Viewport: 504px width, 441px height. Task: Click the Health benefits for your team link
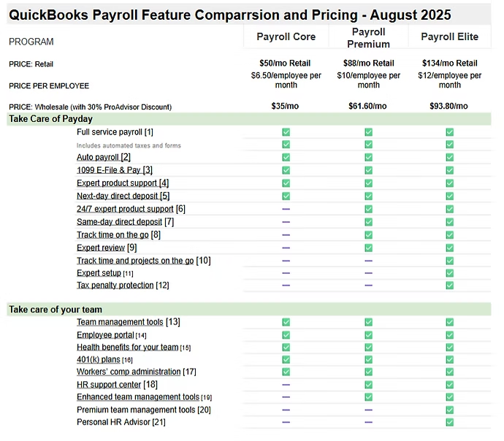pos(127,348)
